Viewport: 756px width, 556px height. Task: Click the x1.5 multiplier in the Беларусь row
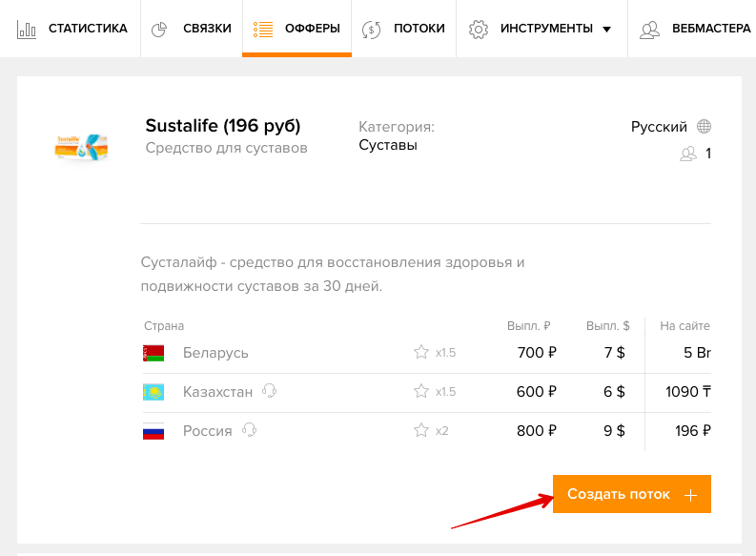click(x=445, y=353)
